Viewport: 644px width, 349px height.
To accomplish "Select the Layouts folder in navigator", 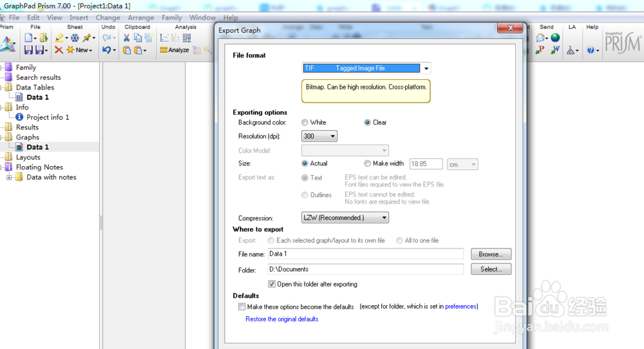I will (28, 157).
